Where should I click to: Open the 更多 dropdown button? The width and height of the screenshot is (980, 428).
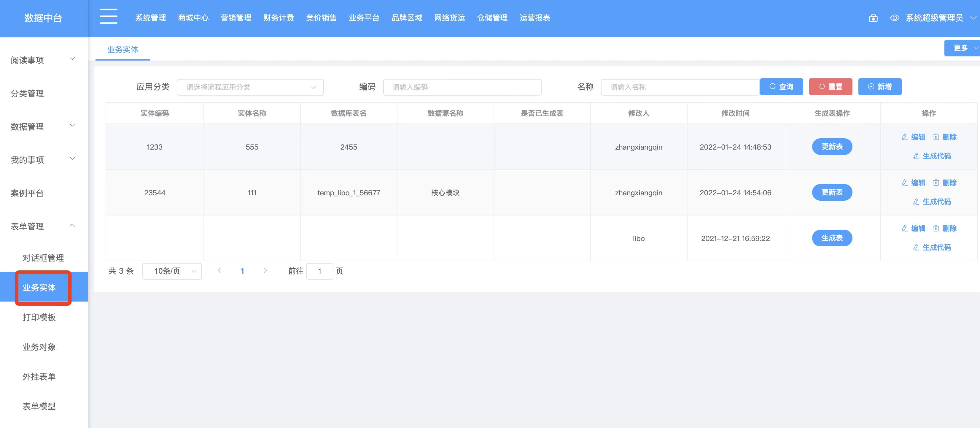962,48
